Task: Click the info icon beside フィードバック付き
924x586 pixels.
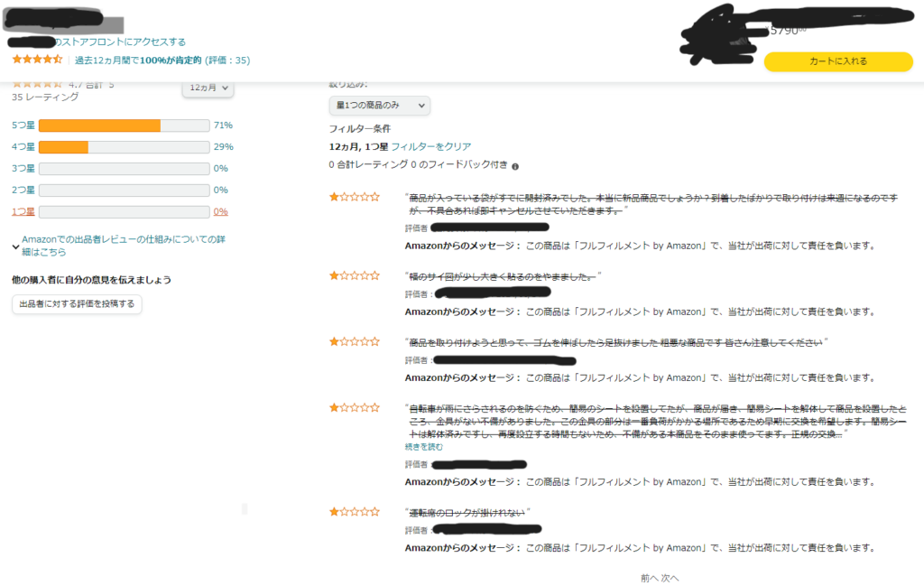Action: (515, 166)
